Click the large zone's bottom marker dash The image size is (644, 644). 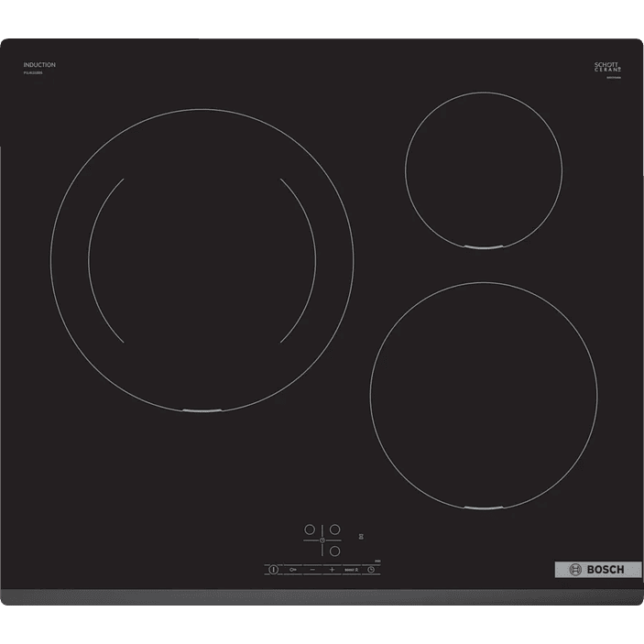click(x=202, y=410)
